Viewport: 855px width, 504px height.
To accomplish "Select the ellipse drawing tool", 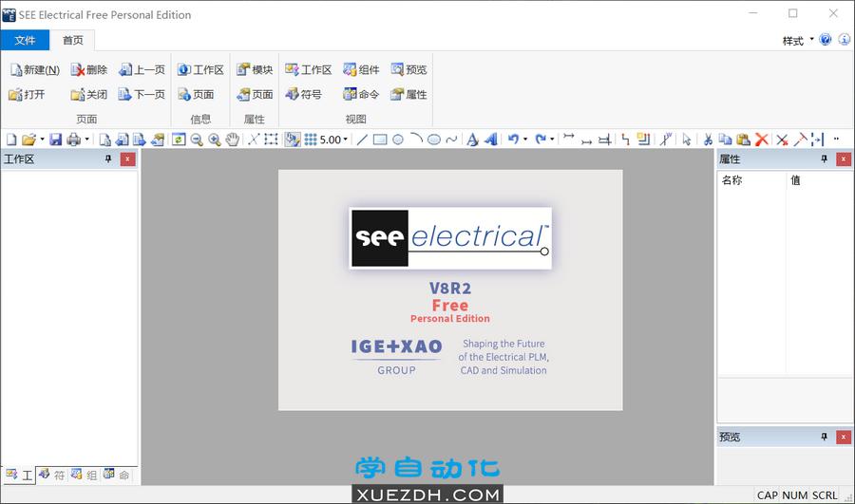I will [434, 140].
